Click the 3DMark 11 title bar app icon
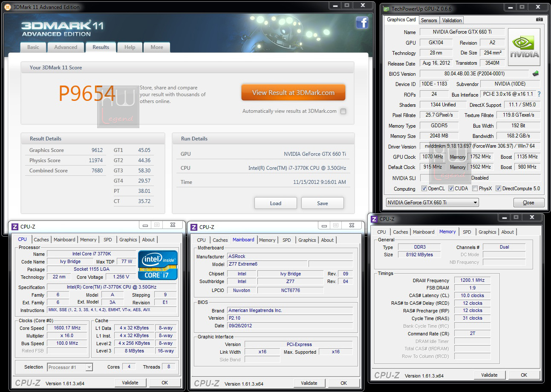The height and width of the screenshot is (392, 551). (7, 7)
